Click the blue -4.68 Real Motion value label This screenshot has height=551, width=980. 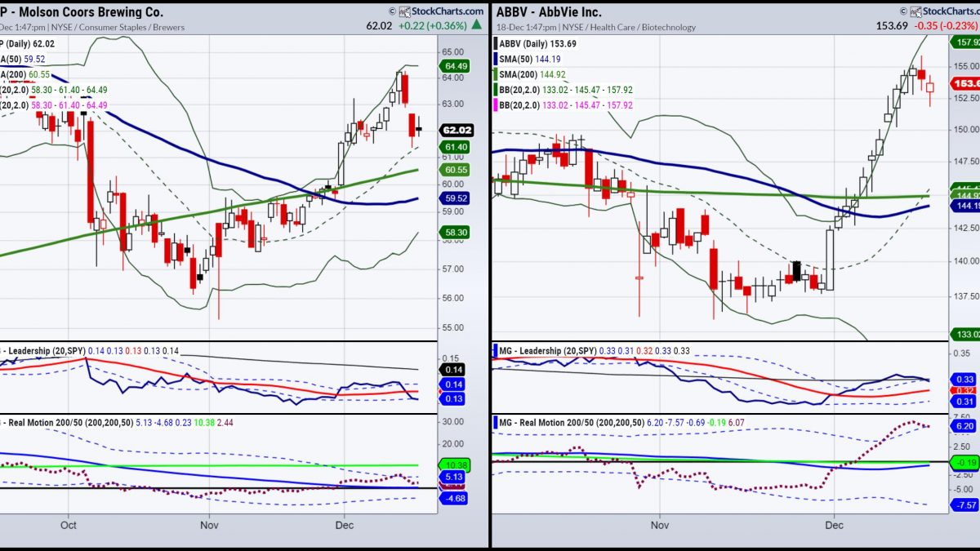coord(455,498)
